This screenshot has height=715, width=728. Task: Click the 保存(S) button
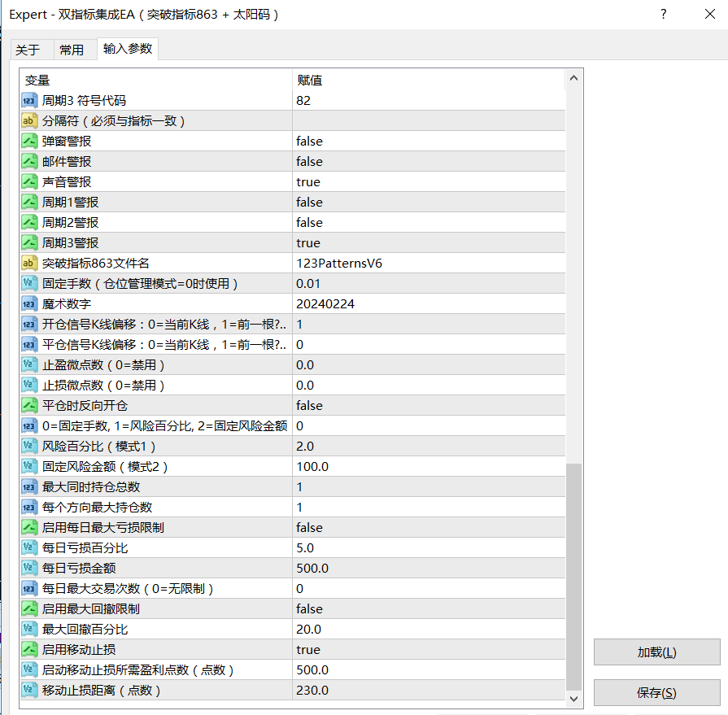[656, 693]
